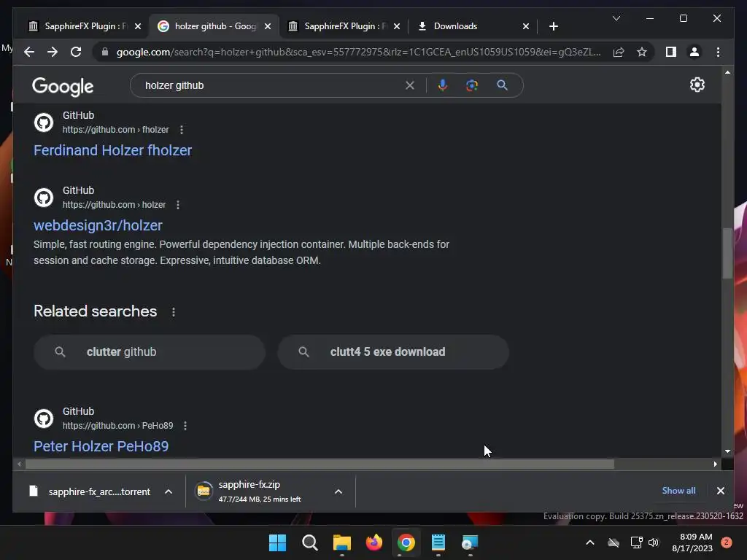Open volume control in the system tray

pos(653,542)
